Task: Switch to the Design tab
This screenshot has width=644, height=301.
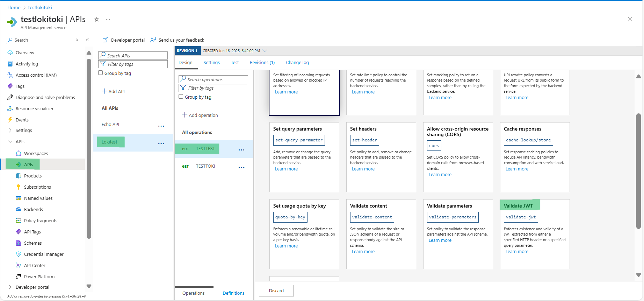Action: click(x=186, y=63)
